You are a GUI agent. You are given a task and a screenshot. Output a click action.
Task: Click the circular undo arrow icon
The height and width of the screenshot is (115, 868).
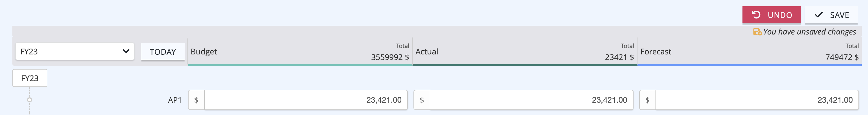click(x=756, y=15)
